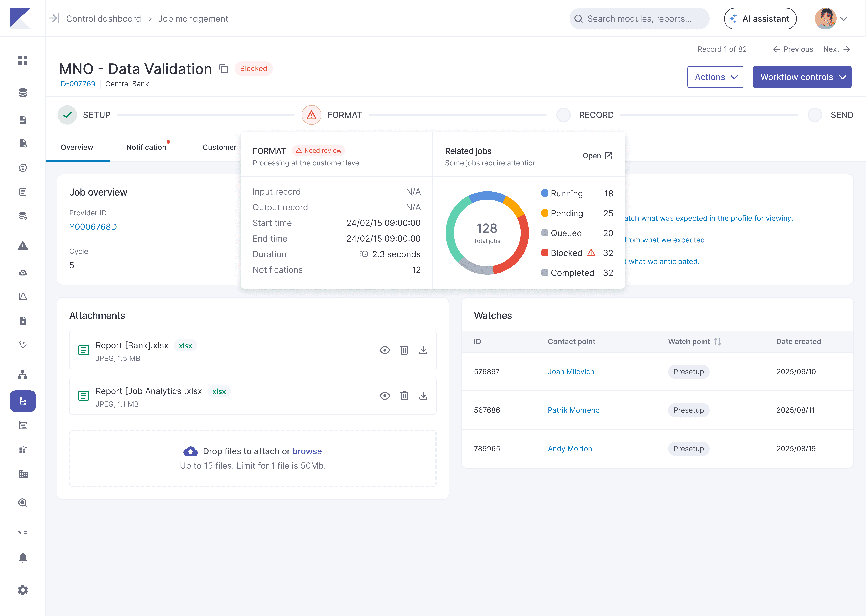866x616 pixels.
Task: Click the database stack sidebar icon
Action: tap(23, 92)
